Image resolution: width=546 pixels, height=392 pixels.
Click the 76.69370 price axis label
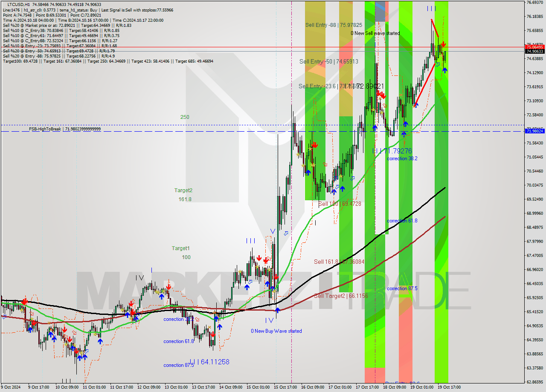(x=535, y=3)
